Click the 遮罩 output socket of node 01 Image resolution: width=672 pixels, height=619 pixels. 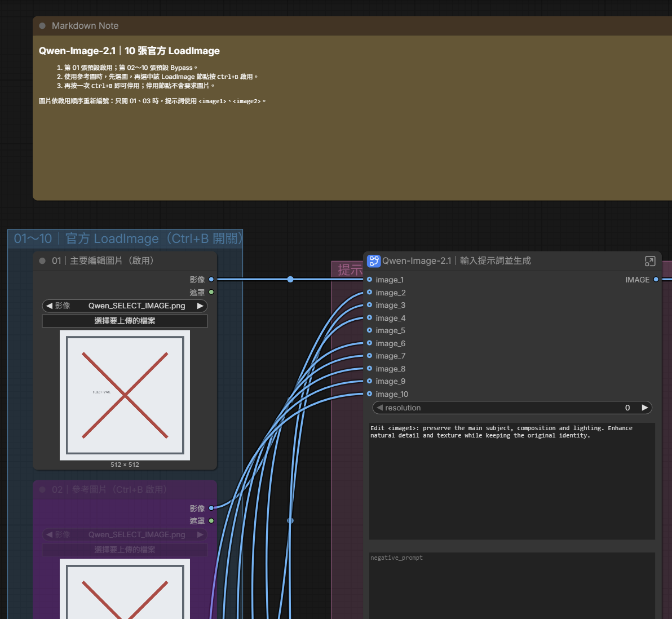(211, 293)
